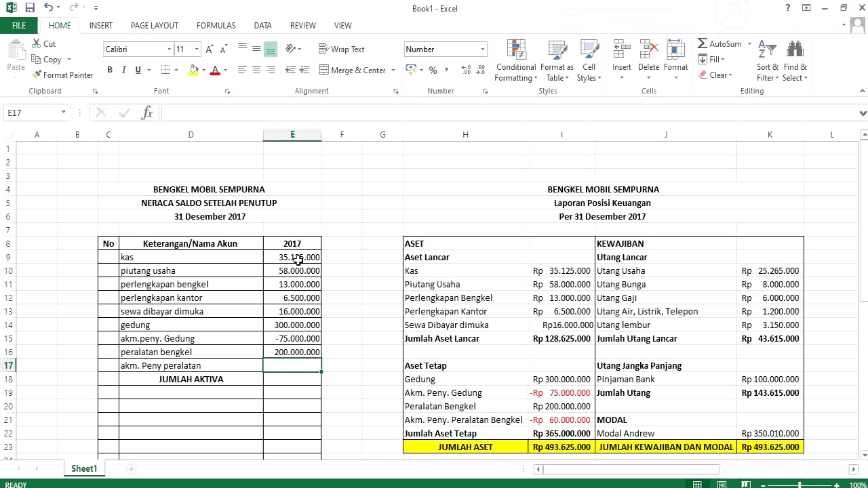Screen dimensions: 868x488
Task: Switch to FORMULAS tab
Action: [x=216, y=25]
